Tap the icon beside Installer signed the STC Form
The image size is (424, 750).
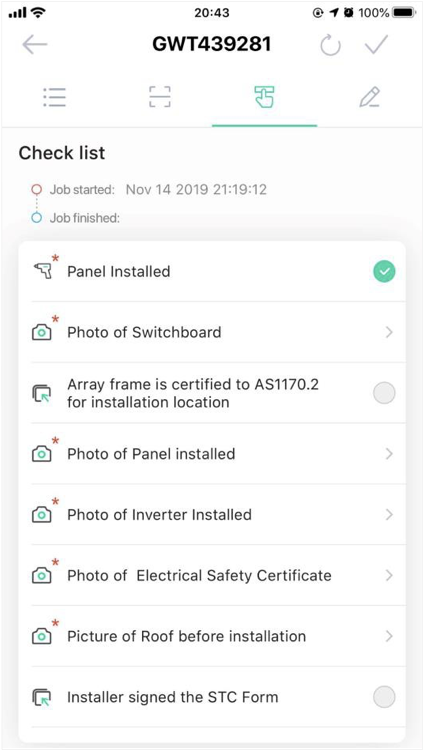pos(42,697)
